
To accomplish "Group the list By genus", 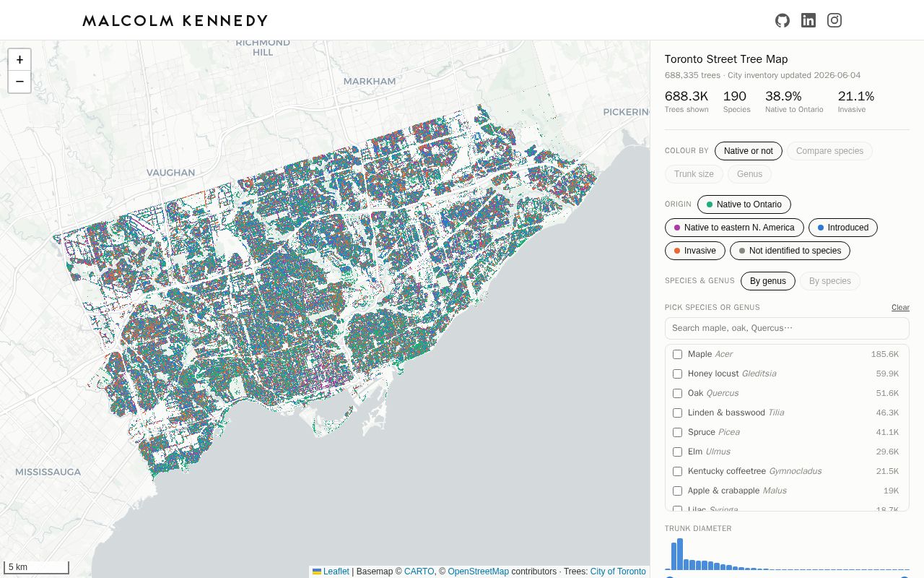I will 768,281.
